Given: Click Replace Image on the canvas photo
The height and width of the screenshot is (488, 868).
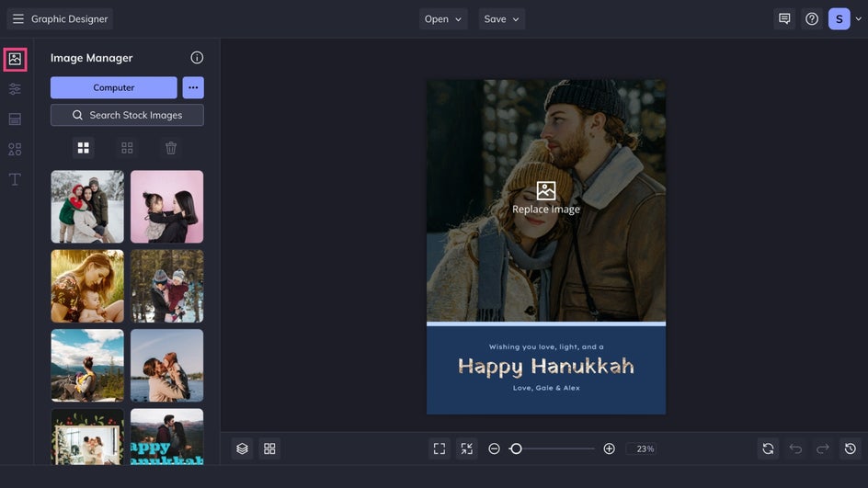Looking at the screenshot, I should (546, 199).
